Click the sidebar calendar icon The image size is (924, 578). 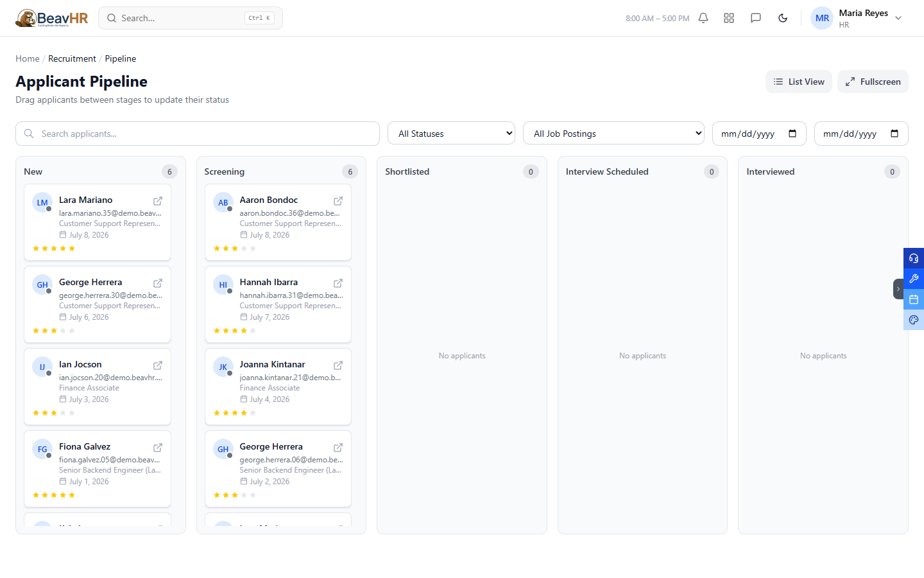pyautogui.click(x=914, y=299)
